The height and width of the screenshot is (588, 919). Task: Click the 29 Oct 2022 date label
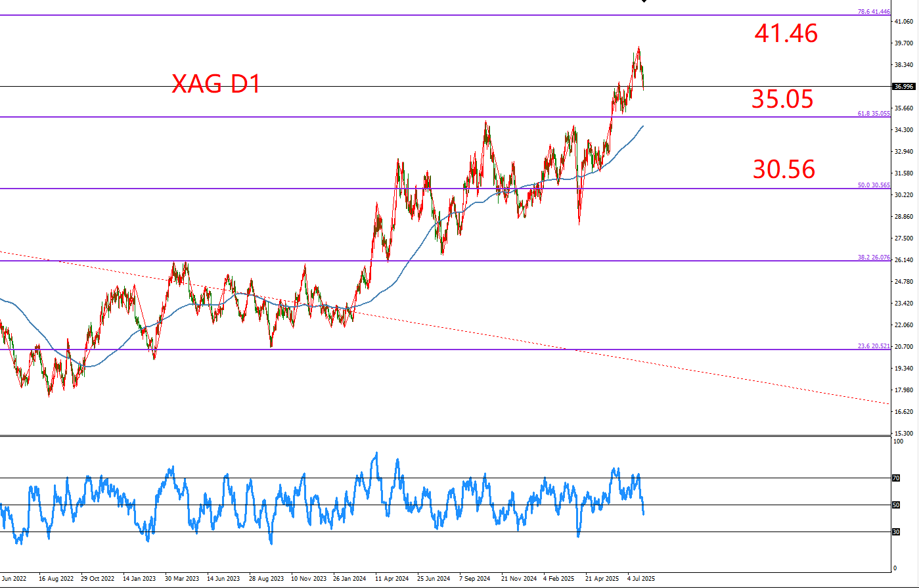pos(97,579)
